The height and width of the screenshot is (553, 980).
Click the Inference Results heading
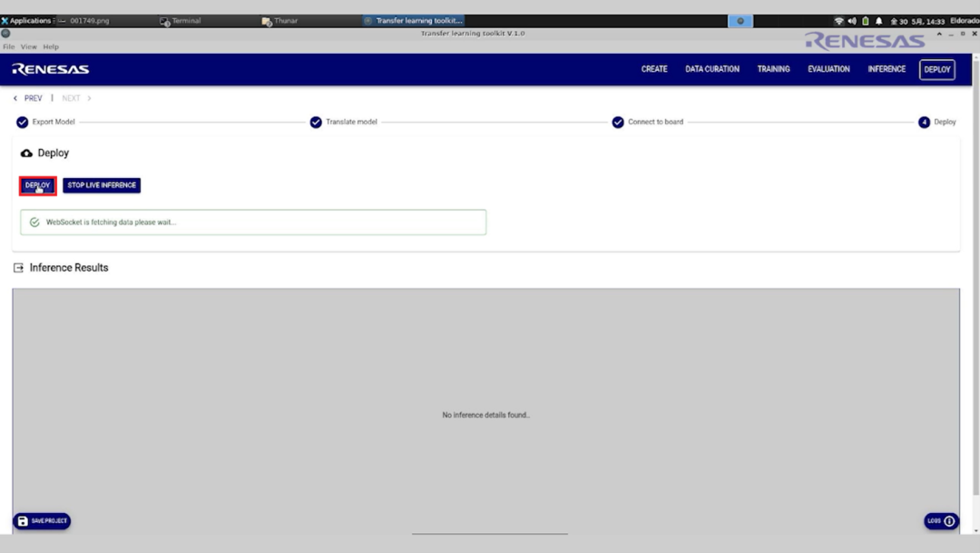pos(69,268)
